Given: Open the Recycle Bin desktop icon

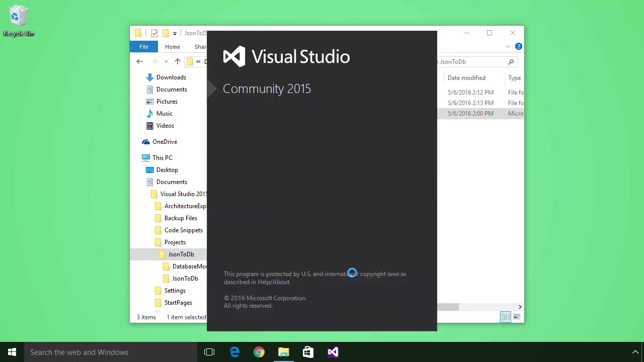Looking at the screenshot, I should (19, 21).
